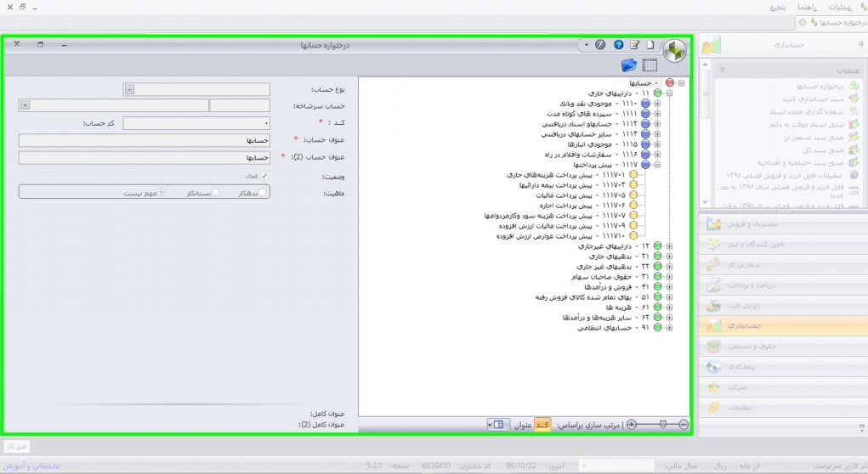This screenshot has height=474, width=868.
Task: Select the مهم نيست radio button
Action: tap(162, 192)
